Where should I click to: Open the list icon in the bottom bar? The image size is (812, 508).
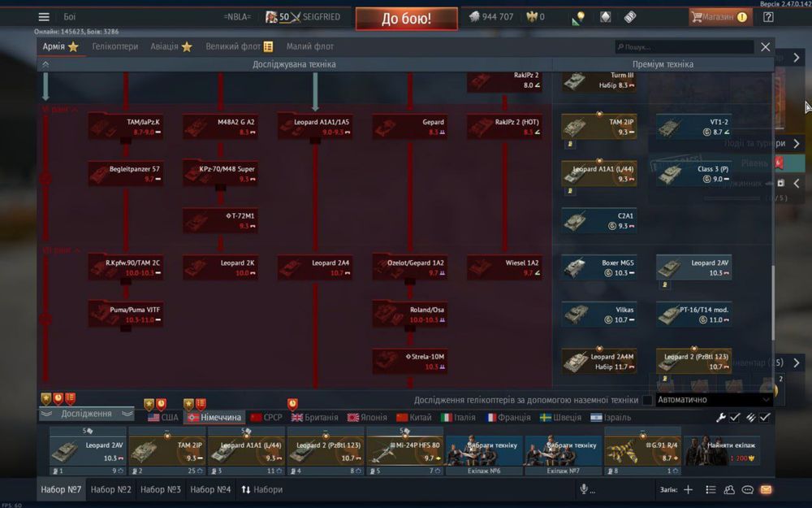pyautogui.click(x=710, y=490)
